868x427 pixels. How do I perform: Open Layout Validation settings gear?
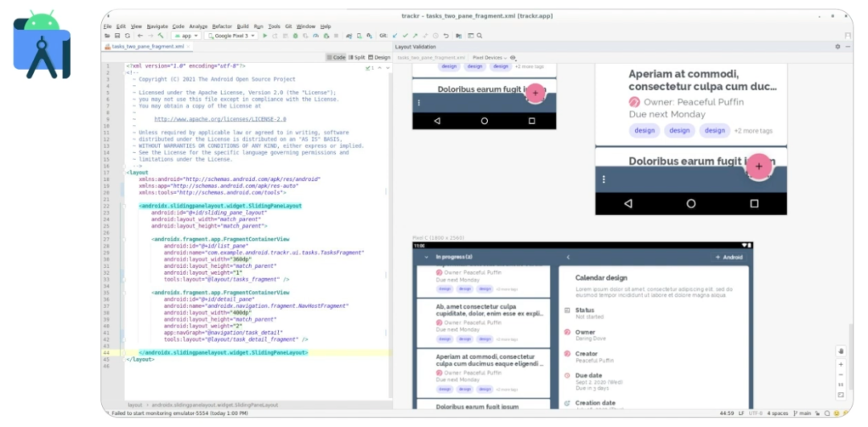(x=837, y=47)
